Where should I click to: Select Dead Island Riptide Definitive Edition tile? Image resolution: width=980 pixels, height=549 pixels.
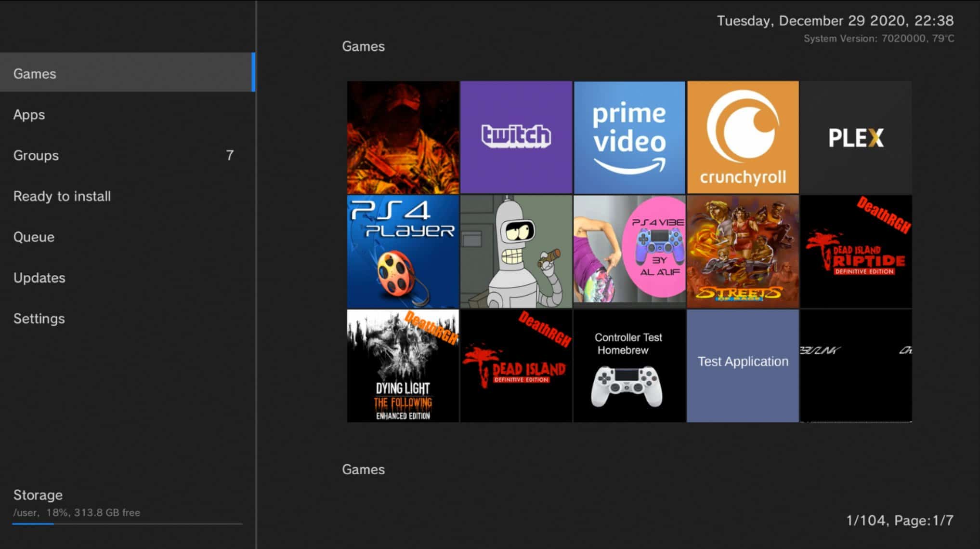tap(856, 251)
